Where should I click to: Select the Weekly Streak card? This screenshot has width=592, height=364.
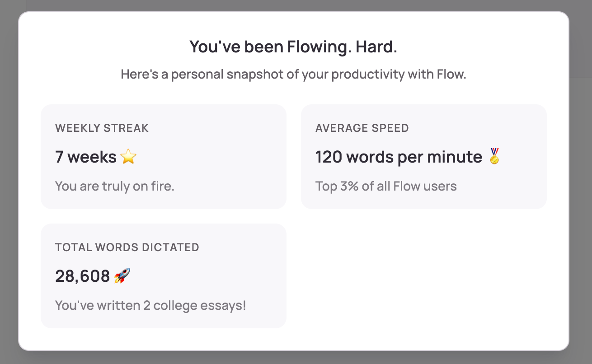coord(164,157)
